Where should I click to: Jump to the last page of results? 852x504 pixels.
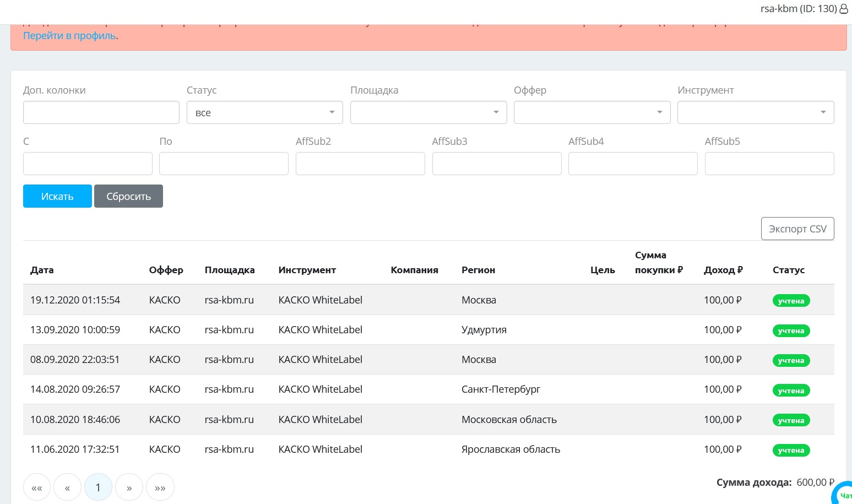[x=160, y=487]
